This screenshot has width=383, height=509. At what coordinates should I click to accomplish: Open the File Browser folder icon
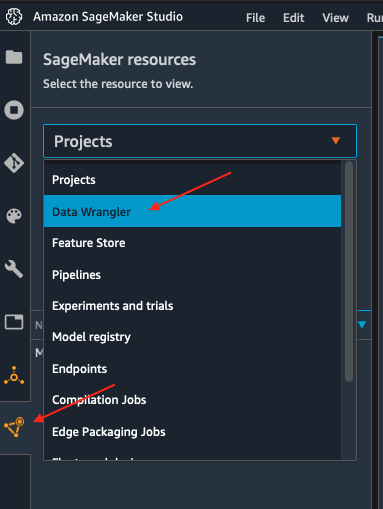pos(14,57)
